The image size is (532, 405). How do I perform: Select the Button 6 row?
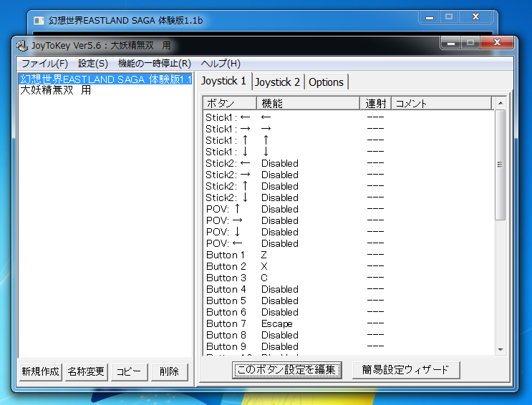(x=349, y=313)
